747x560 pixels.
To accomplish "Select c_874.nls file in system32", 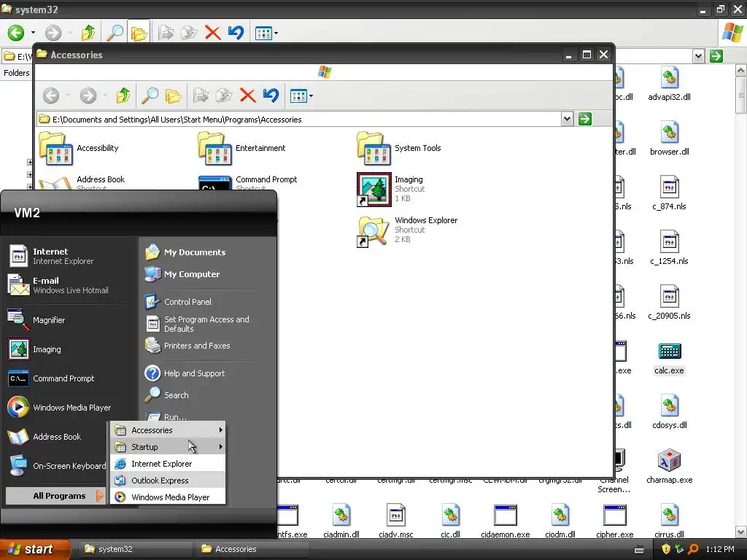I will 669,192.
